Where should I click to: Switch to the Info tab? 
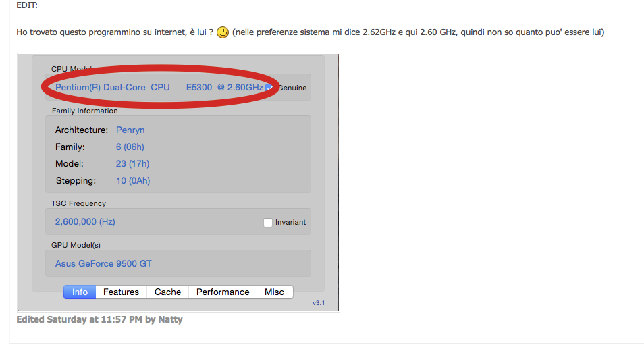(x=80, y=292)
